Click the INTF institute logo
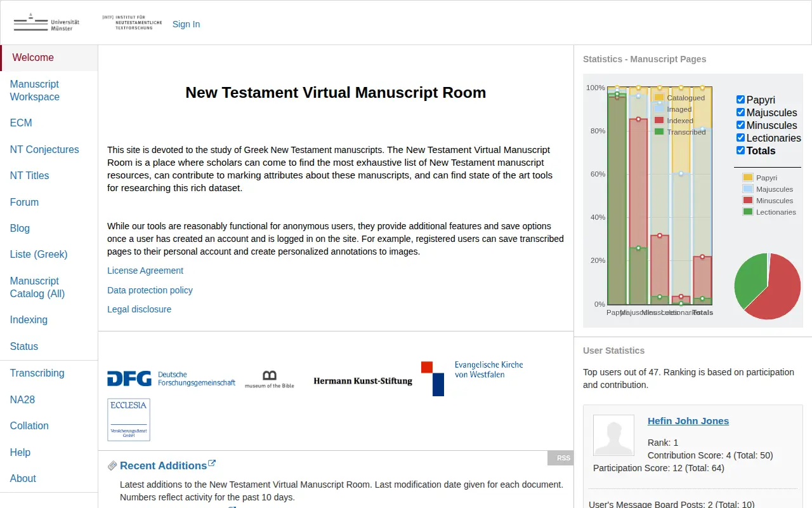This screenshot has height=508, width=812. 132,22
